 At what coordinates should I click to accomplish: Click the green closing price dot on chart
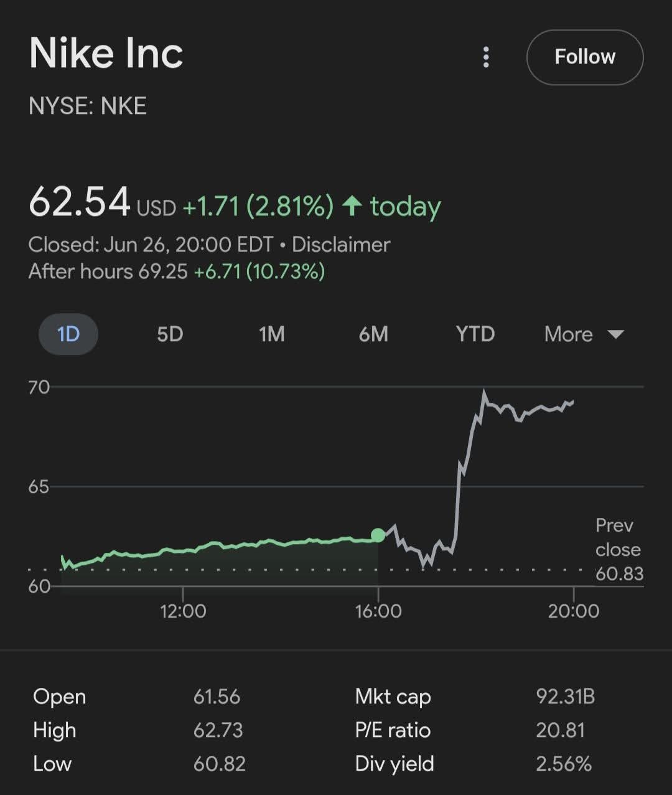point(378,535)
